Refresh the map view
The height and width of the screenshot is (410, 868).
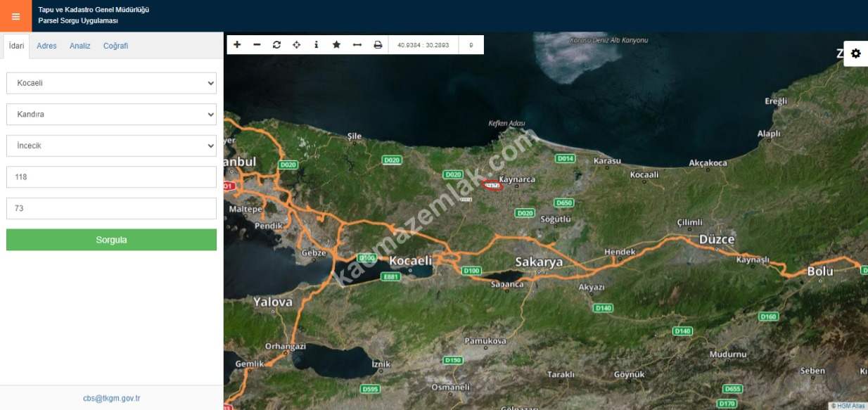pos(276,45)
